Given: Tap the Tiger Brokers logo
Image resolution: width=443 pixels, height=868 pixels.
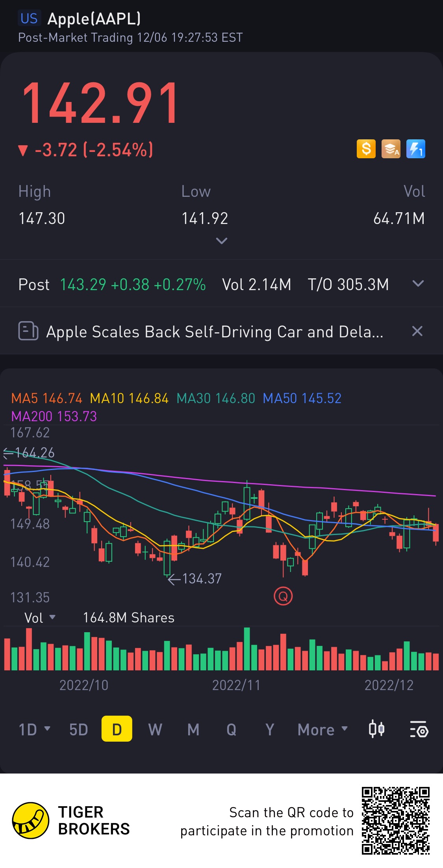Looking at the screenshot, I should (x=71, y=820).
